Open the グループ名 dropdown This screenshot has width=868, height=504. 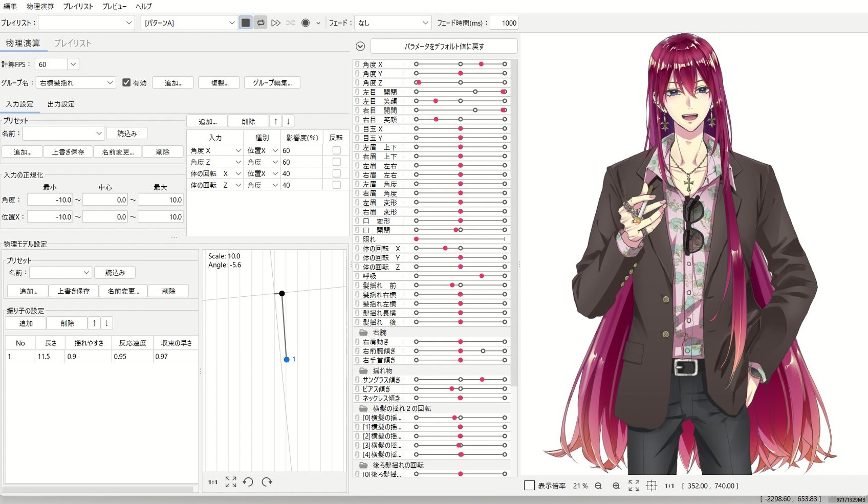[x=76, y=83]
